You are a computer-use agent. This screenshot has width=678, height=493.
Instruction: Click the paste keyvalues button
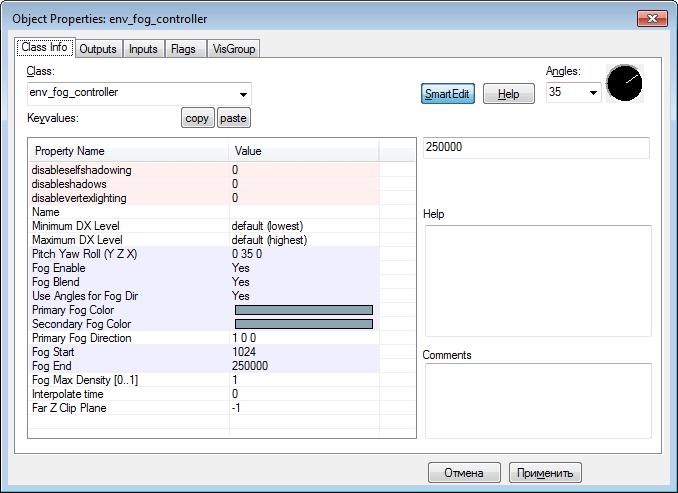pyautogui.click(x=233, y=118)
